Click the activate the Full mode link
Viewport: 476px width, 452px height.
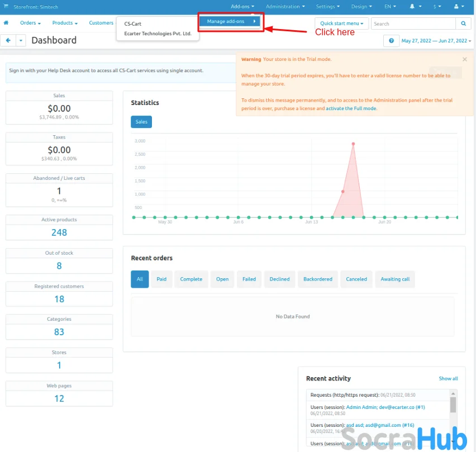351,108
